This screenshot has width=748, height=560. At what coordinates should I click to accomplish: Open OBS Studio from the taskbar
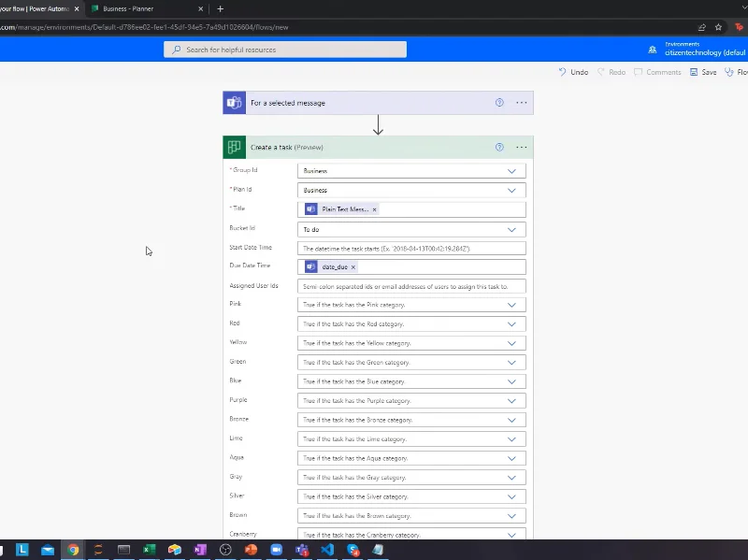pos(225,550)
